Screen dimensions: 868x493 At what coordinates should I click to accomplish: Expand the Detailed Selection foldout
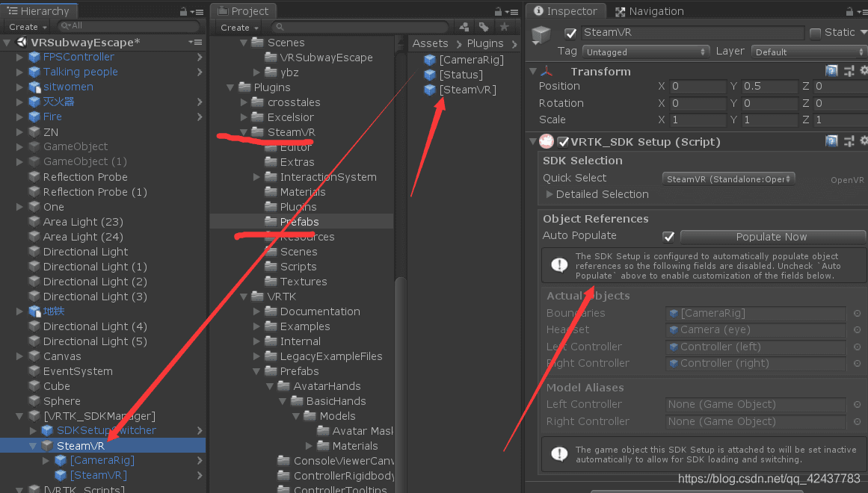[x=550, y=194]
